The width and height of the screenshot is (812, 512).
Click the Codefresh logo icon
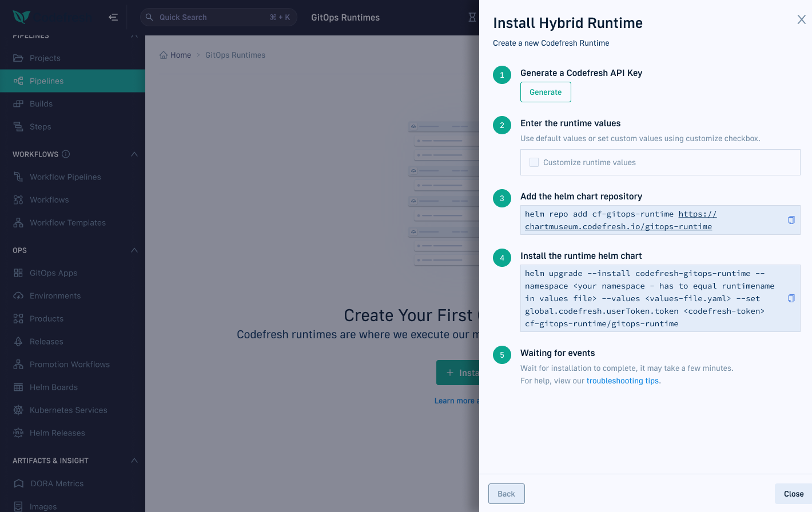tap(21, 17)
